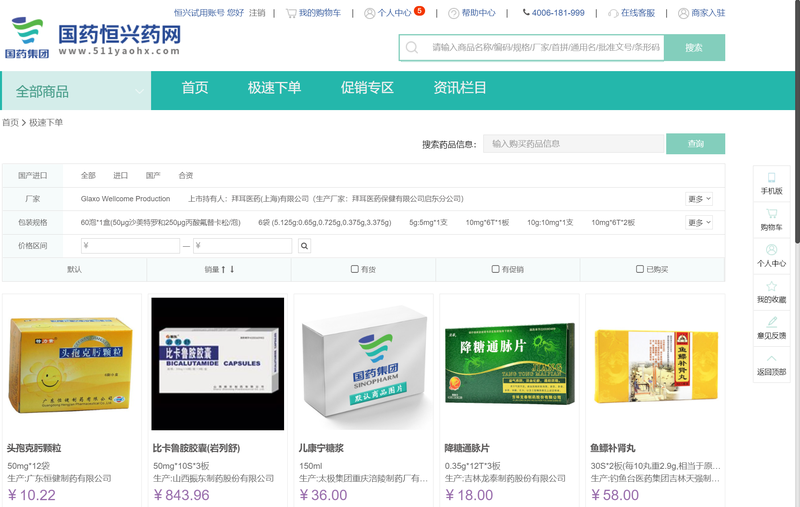Open the 极速下单 navigation tab

pos(274,88)
